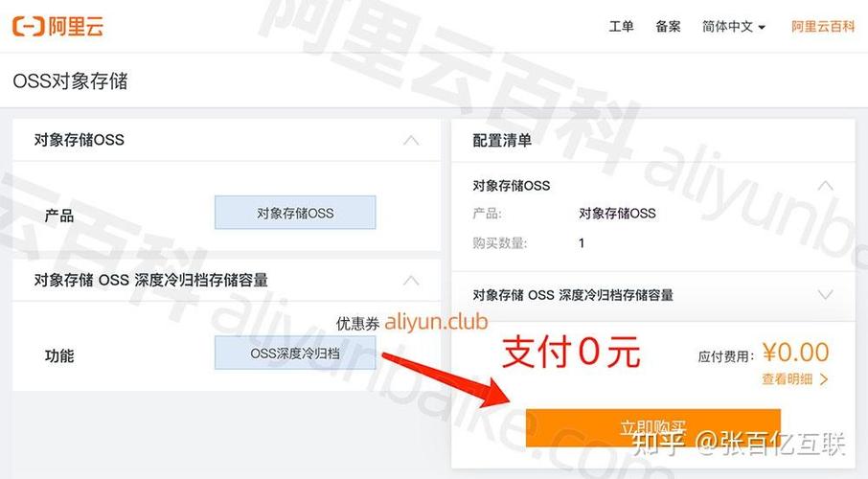The image size is (868, 479).
Task: Expand 深度冷归档存储容量 in the 配置清单 panel
Action: coord(826,295)
